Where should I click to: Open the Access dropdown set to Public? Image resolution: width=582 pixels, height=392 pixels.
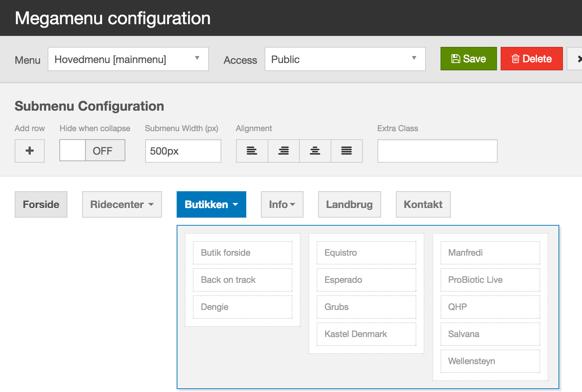click(345, 59)
